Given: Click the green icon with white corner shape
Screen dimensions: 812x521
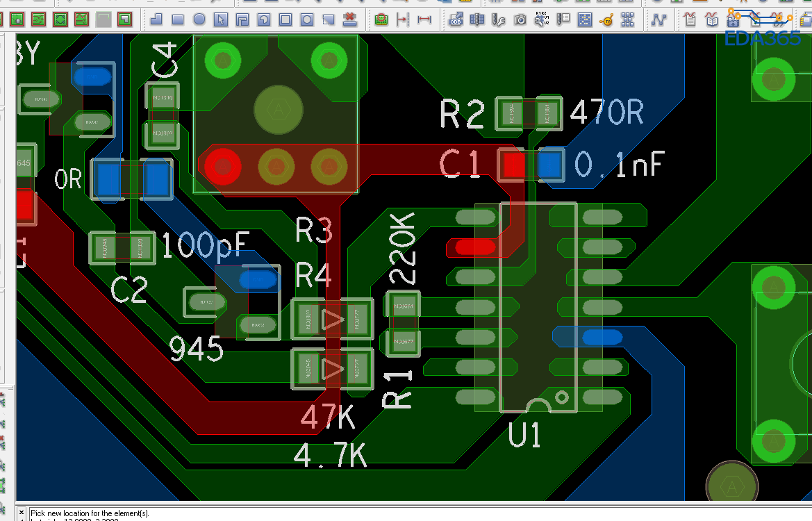Looking at the screenshot, I should point(125,19).
